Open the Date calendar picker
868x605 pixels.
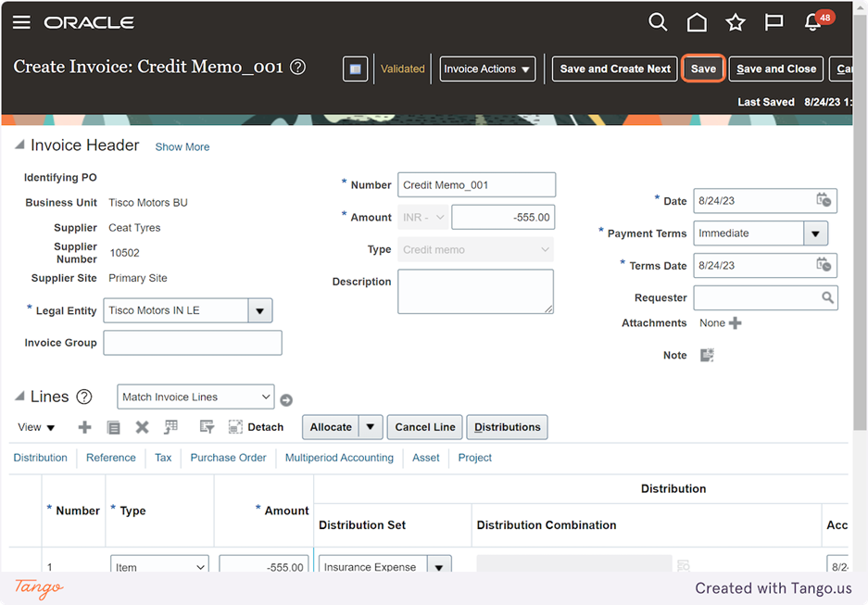pyautogui.click(x=823, y=200)
